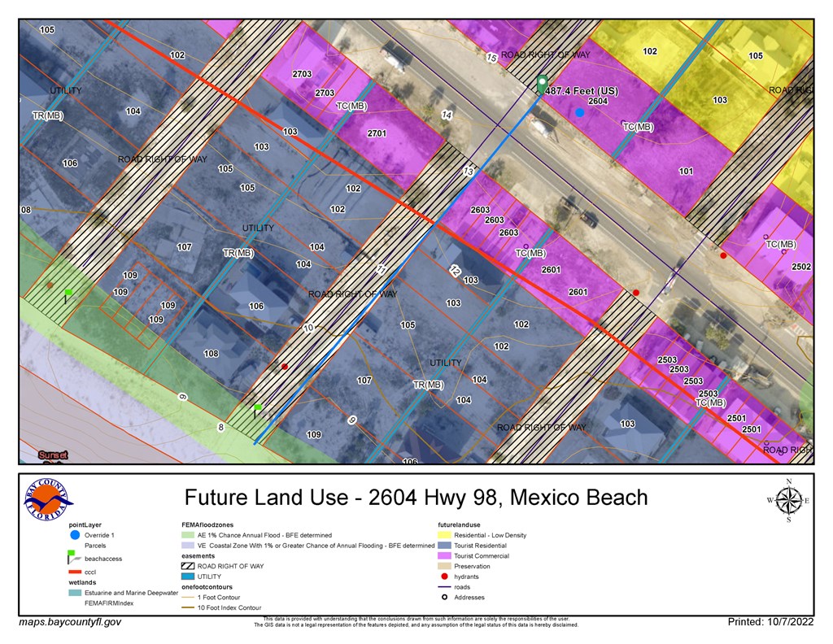Click the green location pin marker on the map
The image size is (833, 644).
(x=542, y=83)
